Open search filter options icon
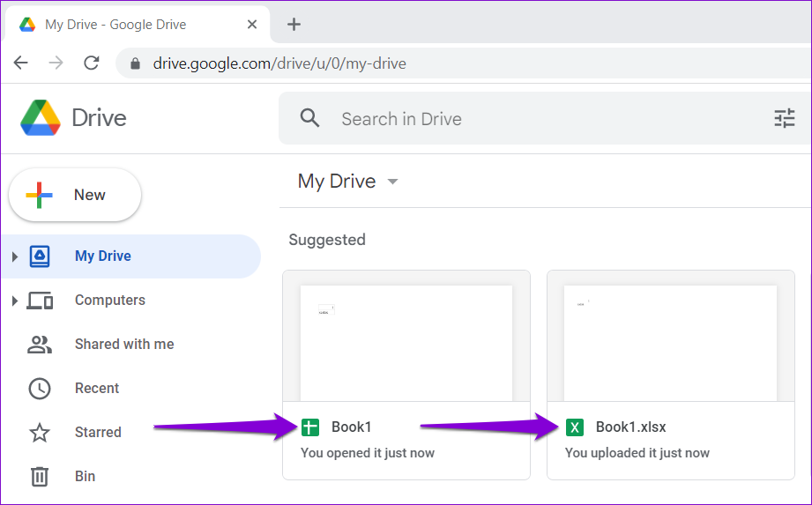This screenshot has width=812, height=505. [784, 118]
